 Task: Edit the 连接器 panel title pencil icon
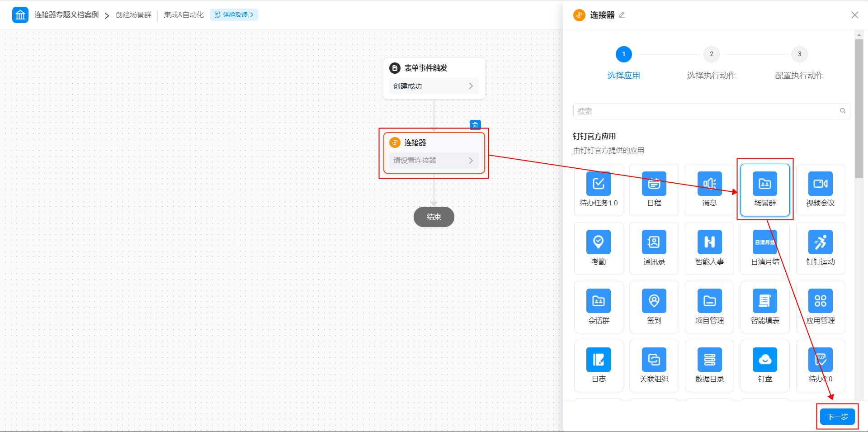[x=622, y=15]
